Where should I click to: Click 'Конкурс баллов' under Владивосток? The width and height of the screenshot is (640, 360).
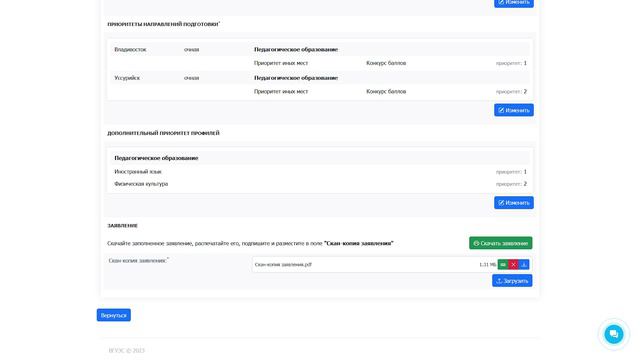(386, 63)
